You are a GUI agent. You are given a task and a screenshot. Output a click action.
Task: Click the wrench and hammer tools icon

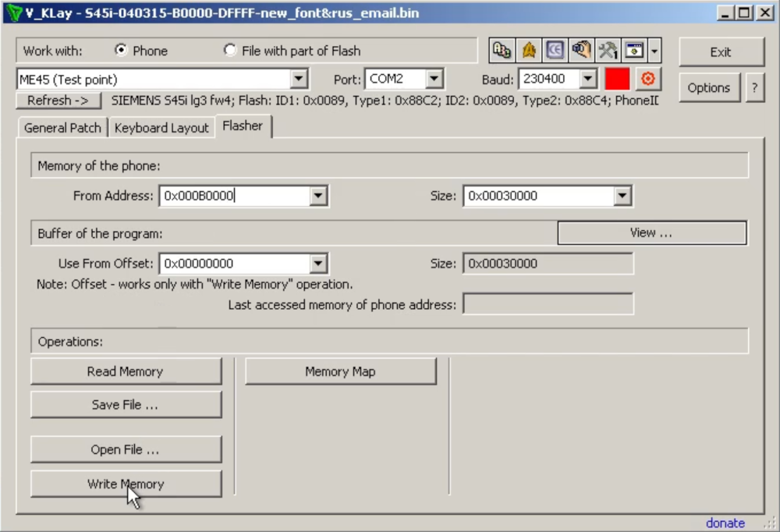pyautogui.click(x=608, y=51)
